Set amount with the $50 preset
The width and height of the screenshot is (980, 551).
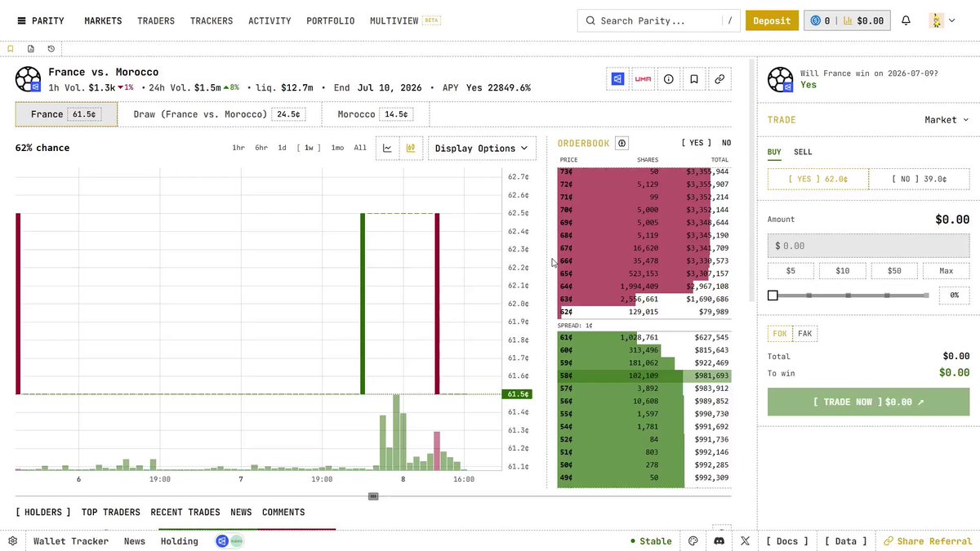click(894, 271)
